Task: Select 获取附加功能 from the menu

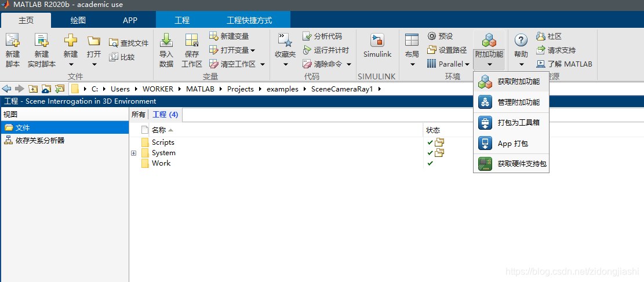Action: pyautogui.click(x=511, y=81)
